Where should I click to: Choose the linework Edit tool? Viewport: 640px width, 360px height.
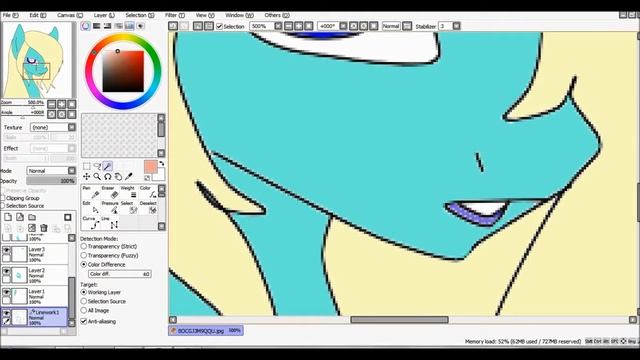click(x=91, y=207)
